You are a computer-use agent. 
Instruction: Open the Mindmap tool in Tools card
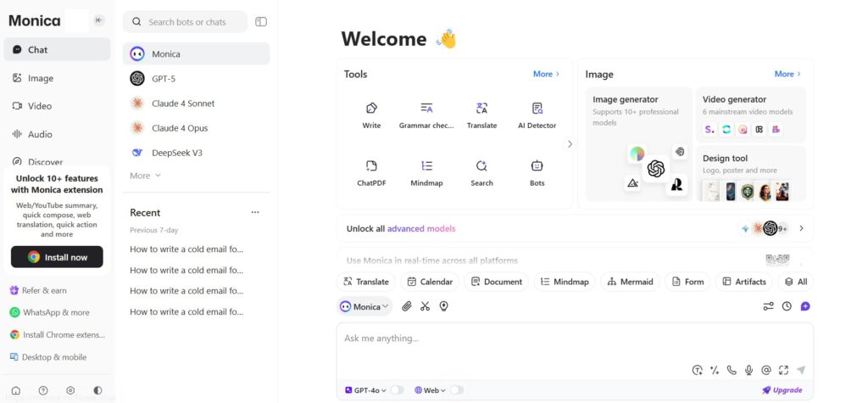[426, 173]
